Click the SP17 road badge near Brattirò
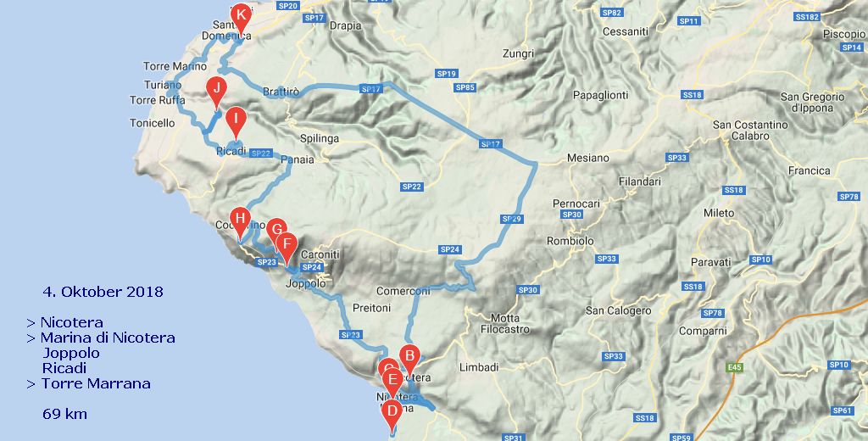The image size is (868, 441). [x=370, y=89]
